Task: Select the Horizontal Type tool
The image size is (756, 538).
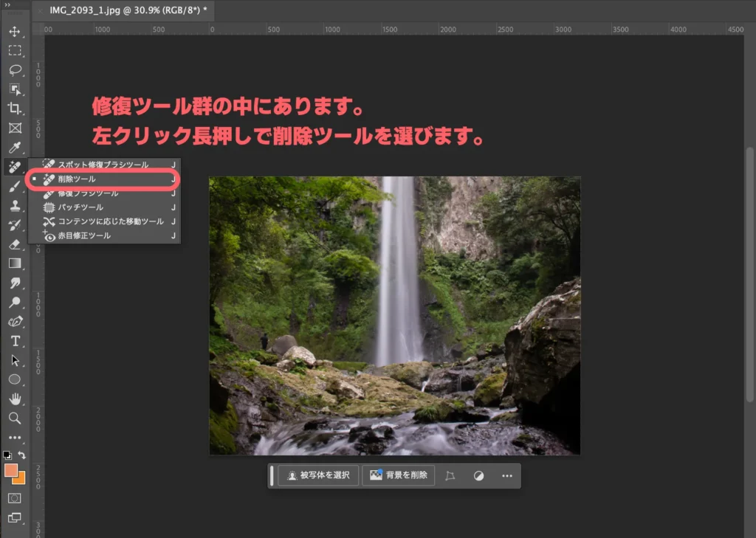Action: tap(14, 341)
